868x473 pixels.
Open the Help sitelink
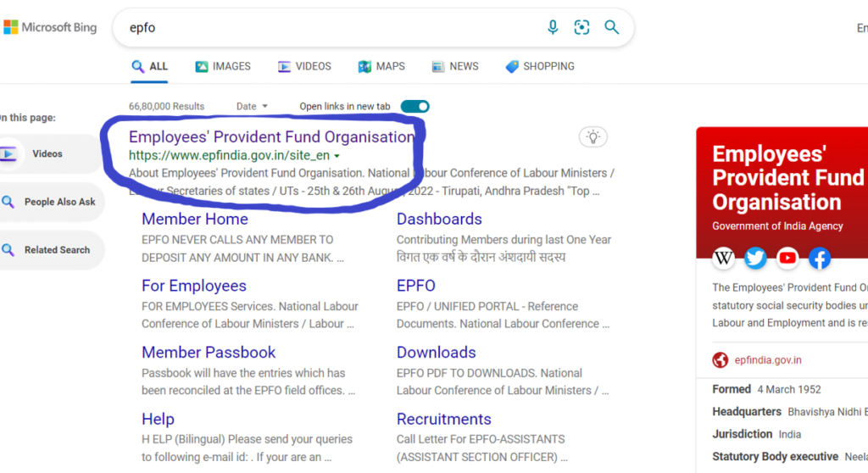(x=158, y=420)
